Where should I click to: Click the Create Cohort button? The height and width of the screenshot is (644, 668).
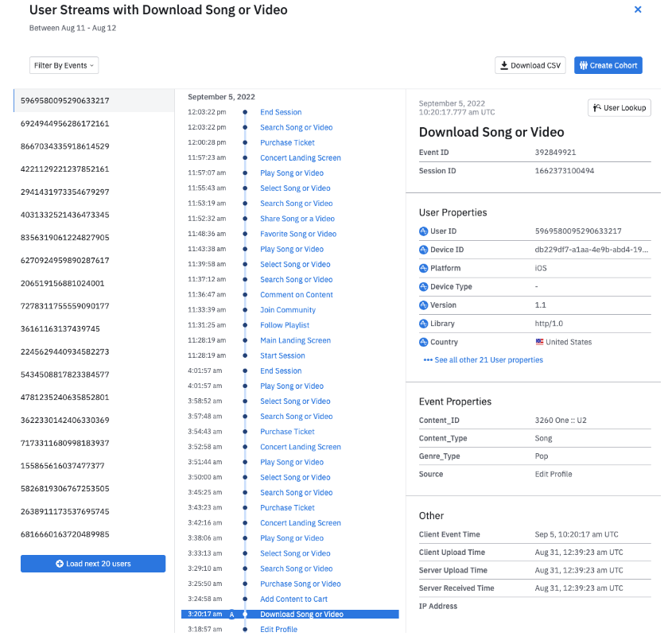point(608,65)
